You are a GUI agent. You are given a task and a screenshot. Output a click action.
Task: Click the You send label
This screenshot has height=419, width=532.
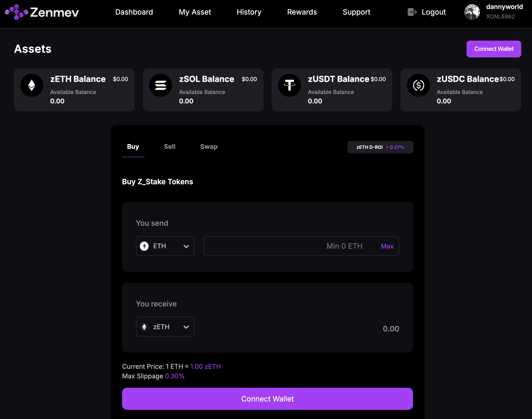point(152,223)
